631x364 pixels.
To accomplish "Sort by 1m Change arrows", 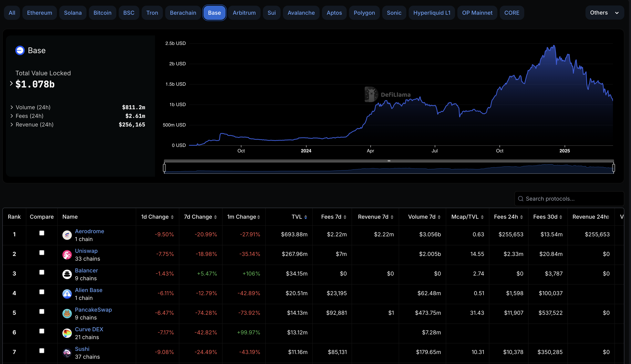I will coord(259,217).
